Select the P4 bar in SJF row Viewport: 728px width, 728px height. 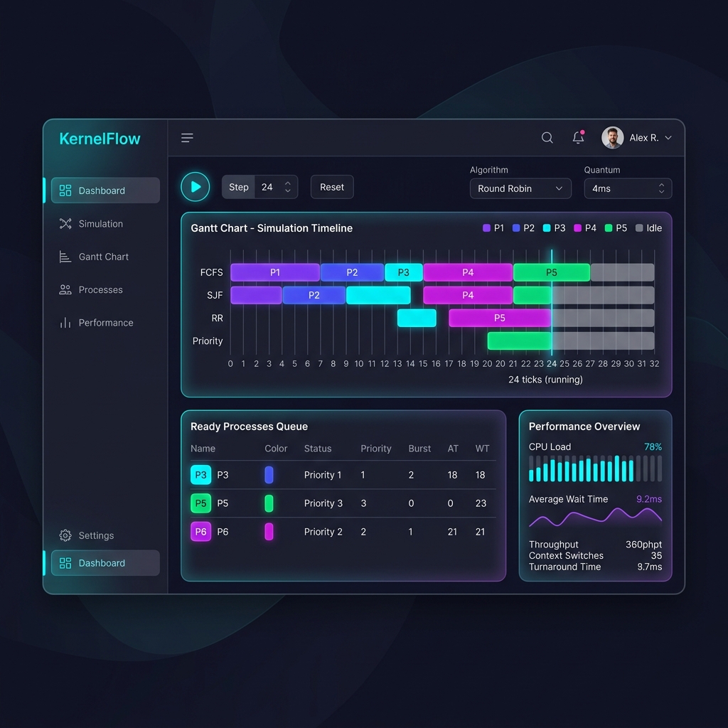(468, 295)
